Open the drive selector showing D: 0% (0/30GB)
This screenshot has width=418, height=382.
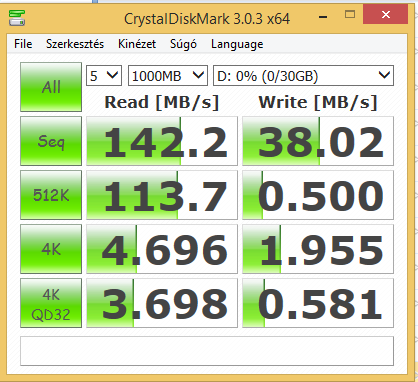(303, 76)
